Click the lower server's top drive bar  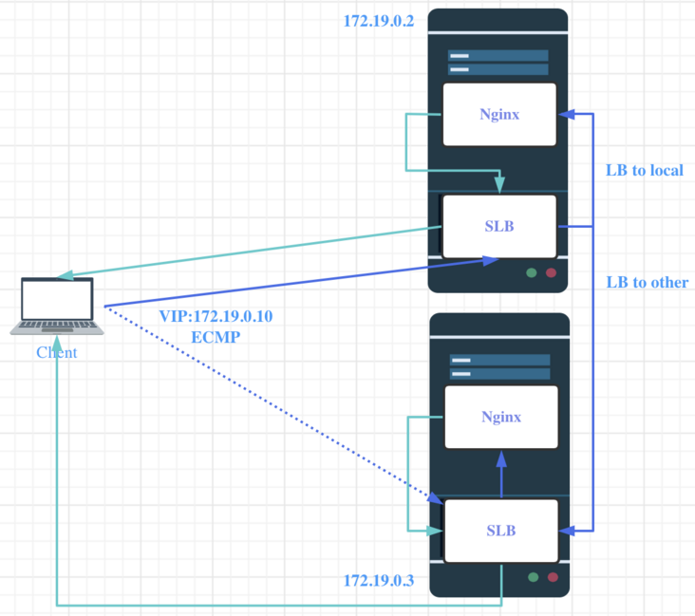tap(500, 360)
